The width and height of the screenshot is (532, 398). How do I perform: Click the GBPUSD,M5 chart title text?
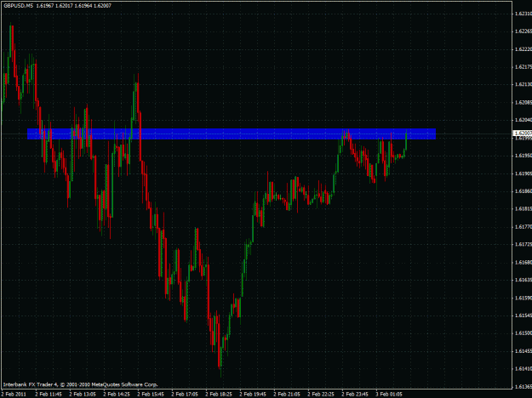point(18,6)
